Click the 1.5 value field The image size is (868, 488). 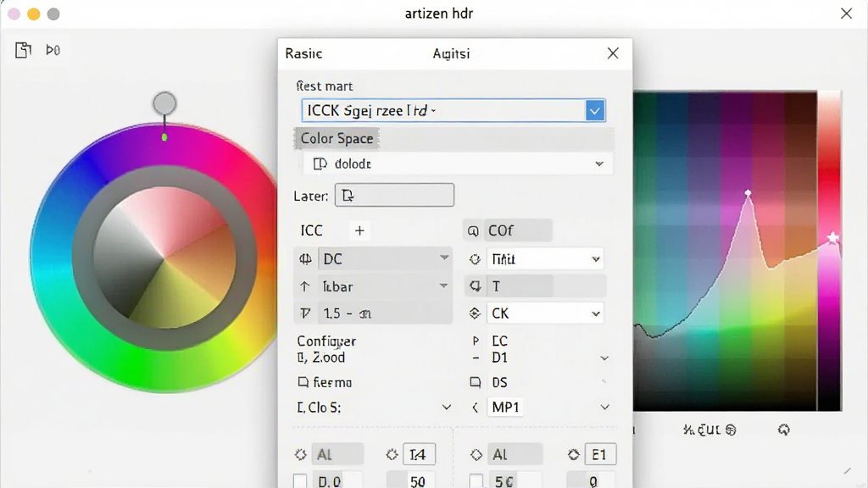[x=386, y=313]
